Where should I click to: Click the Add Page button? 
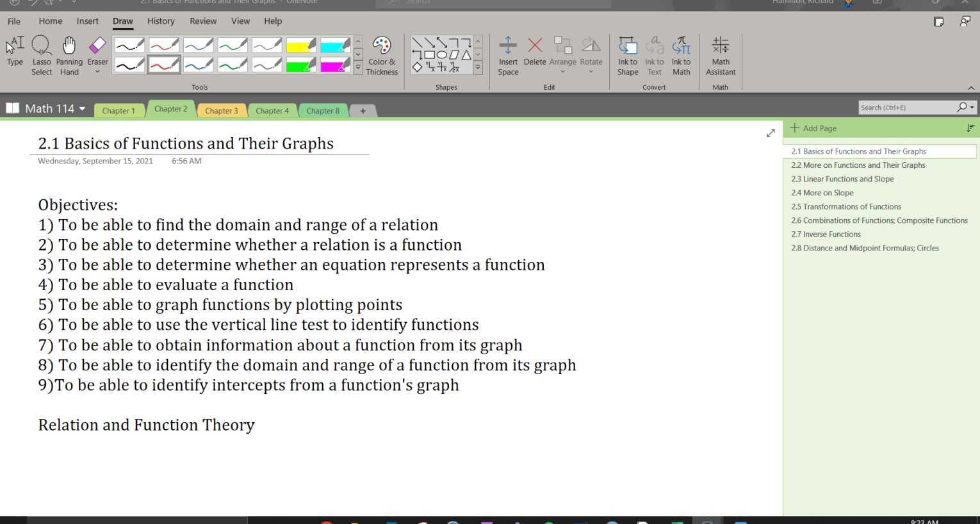[813, 127]
